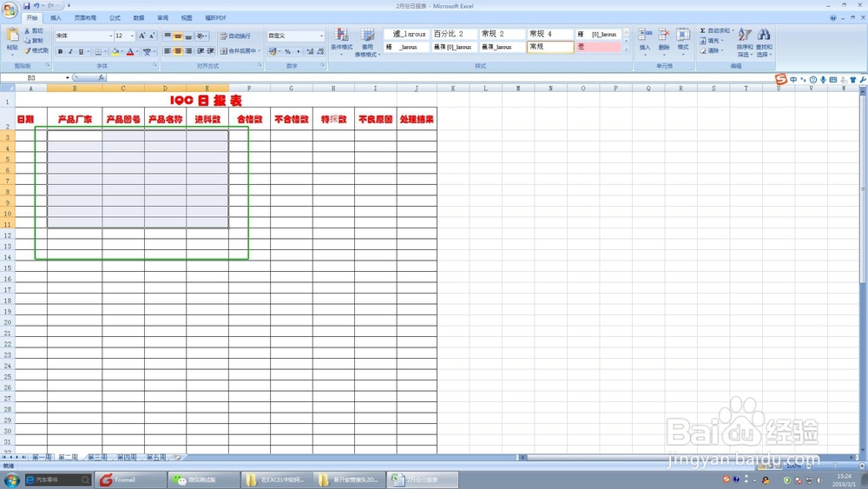The image size is (868, 489).
Task: Apply comma style
Action: [x=299, y=51]
